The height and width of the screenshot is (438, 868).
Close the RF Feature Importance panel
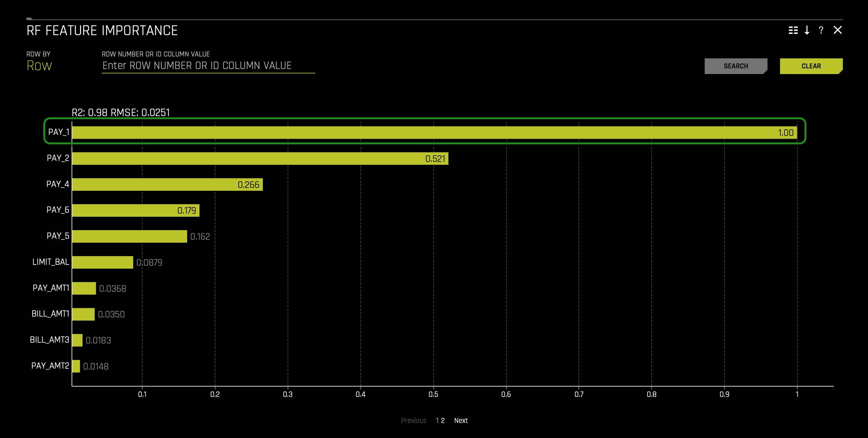838,30
